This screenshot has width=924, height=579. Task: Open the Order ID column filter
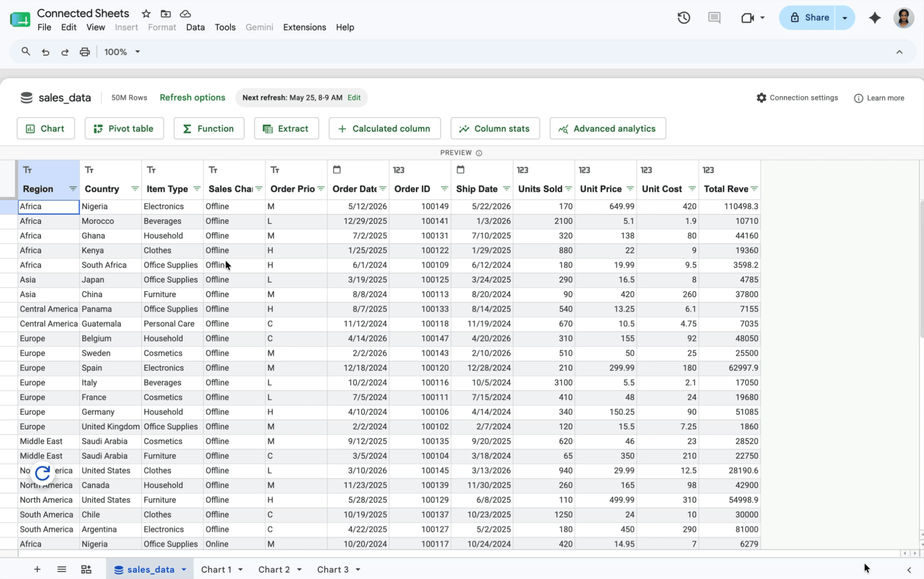tap(444, 189)
